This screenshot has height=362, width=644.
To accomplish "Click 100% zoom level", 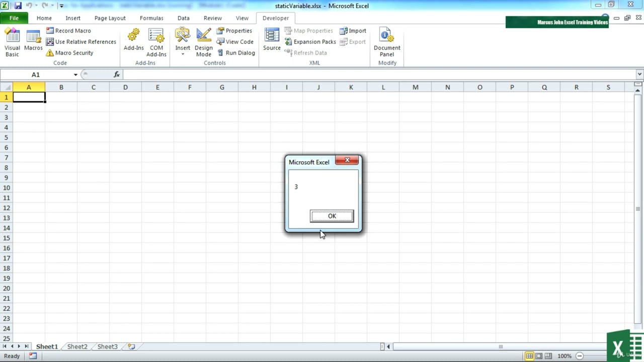I will click(x=564, y=356).
